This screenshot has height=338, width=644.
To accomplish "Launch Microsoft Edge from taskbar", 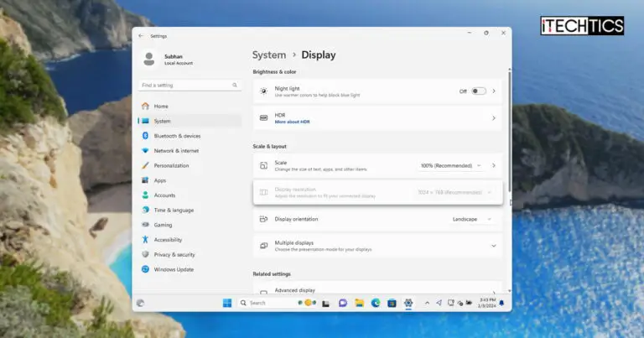I will (375, 303).
